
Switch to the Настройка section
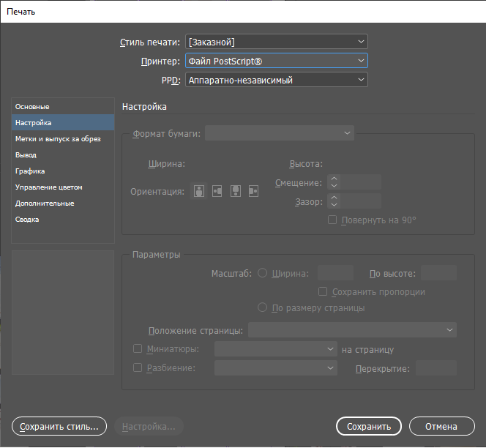63,123
